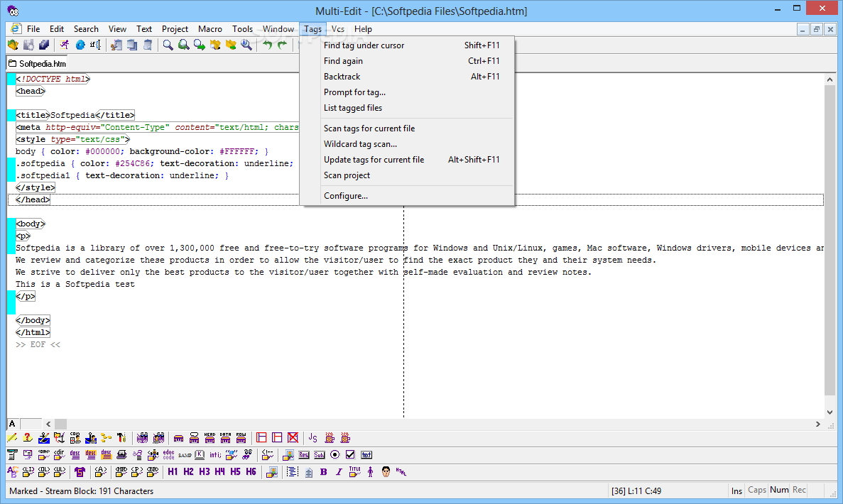Screen dimensions: 843x504
Task: Click the table HEAD icon
Action: click(x=210, y=438)
